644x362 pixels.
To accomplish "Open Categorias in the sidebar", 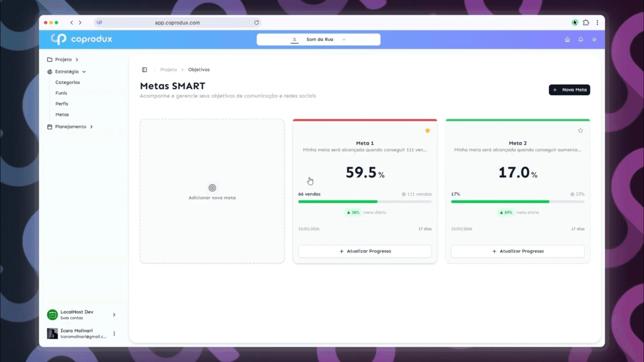I will click(67, 82).
